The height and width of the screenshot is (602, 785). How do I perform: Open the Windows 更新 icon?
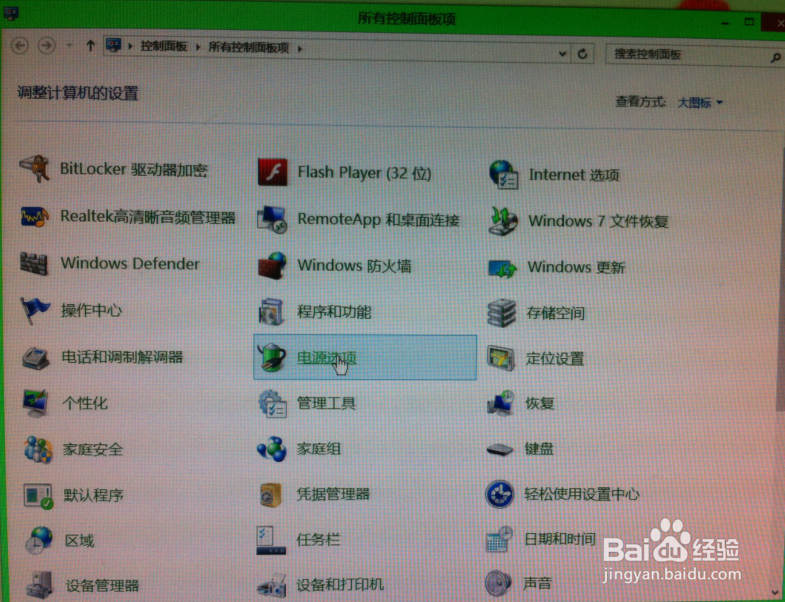502,268
